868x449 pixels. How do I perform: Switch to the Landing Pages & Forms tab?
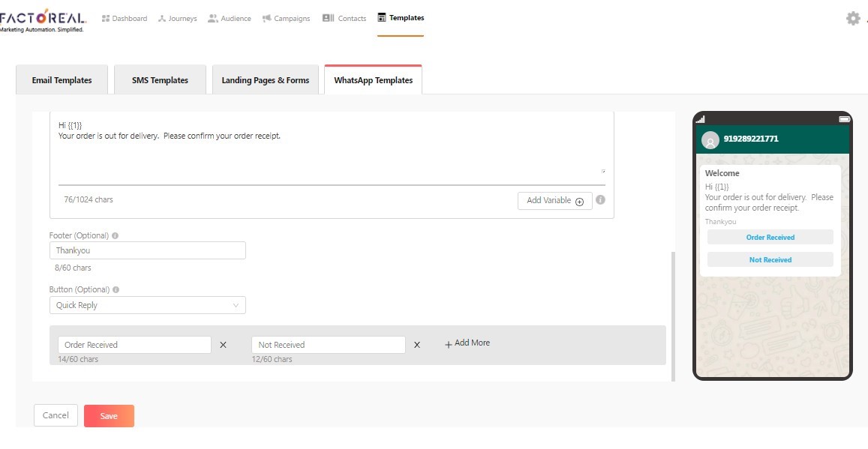[x=265, y=79]
